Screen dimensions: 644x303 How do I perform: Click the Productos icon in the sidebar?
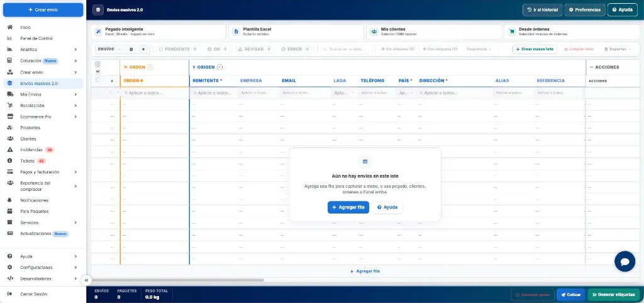(x=10, y=127)
